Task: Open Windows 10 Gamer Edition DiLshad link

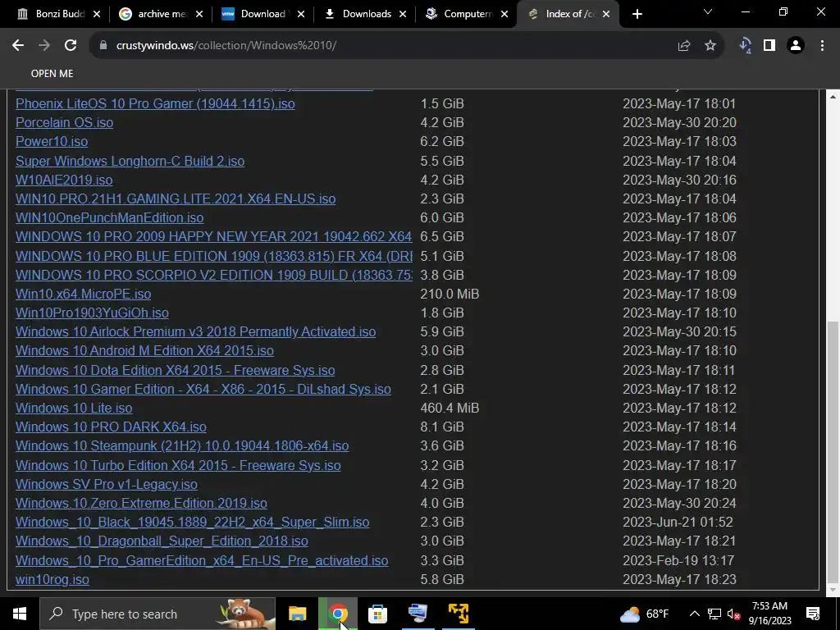Action: [x=203, y=389]
